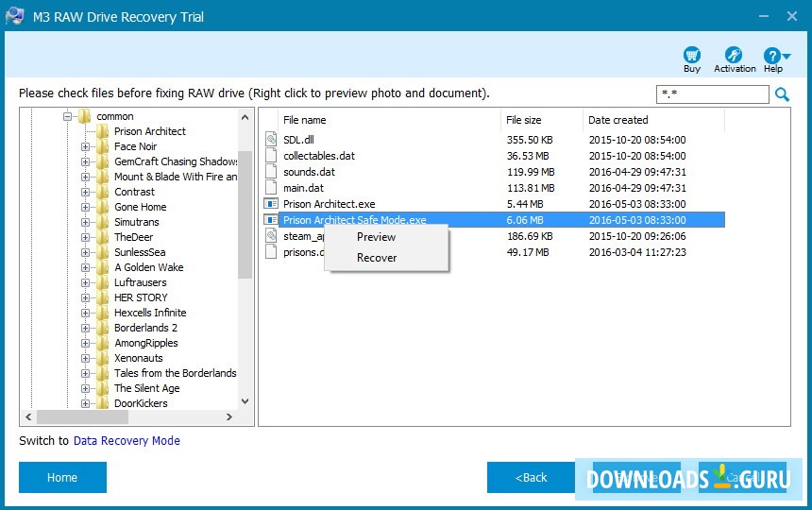Expand the Borderlands 2 node

pyautogui.click(x=85, y=328)
